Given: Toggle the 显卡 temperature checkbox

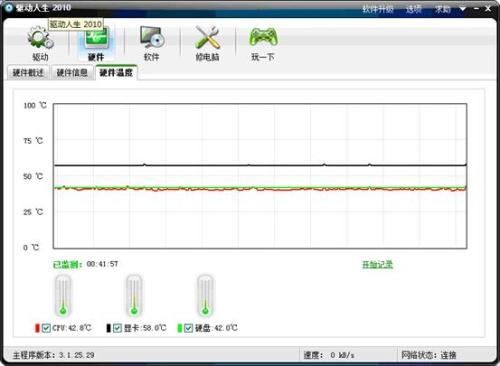Looking at the screenshot, I should click(x=117, y=328).
